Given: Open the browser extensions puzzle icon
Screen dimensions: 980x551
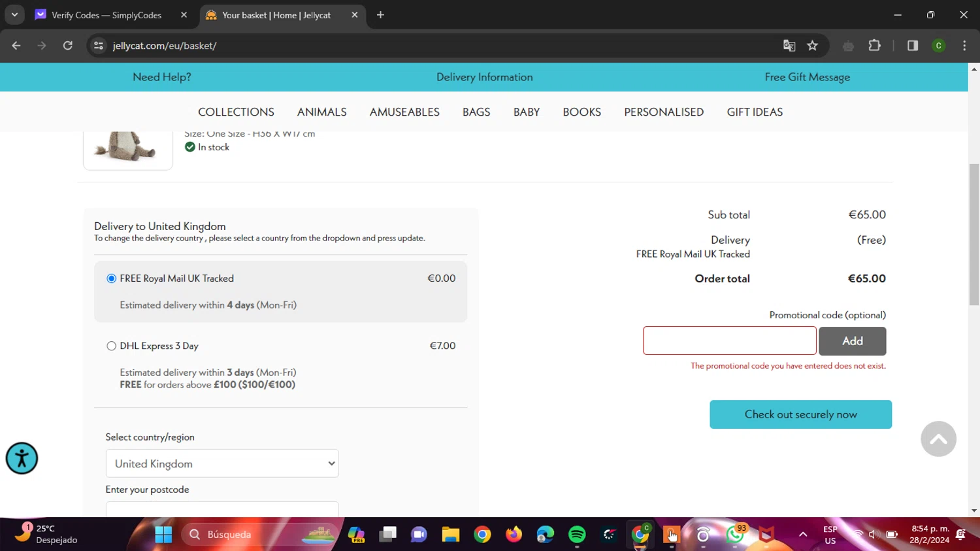Looking at the screenshot, I should point(874,46).
